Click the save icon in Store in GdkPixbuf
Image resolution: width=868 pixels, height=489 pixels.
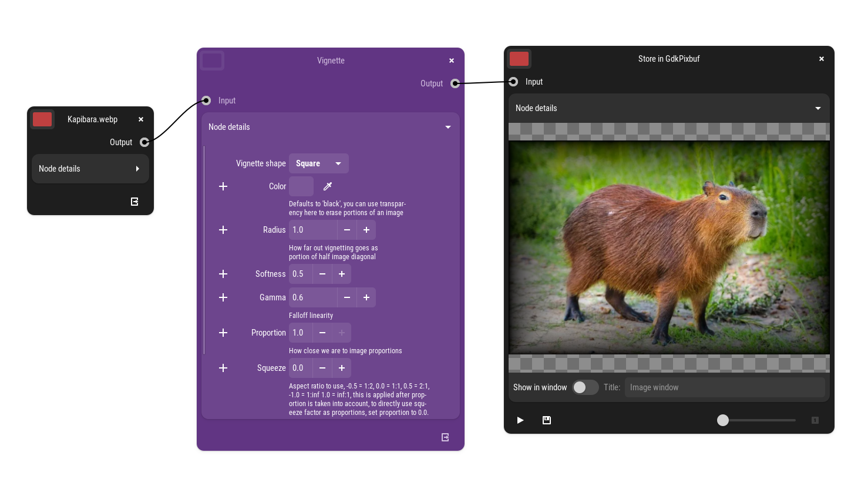click(x=547, y=420)
